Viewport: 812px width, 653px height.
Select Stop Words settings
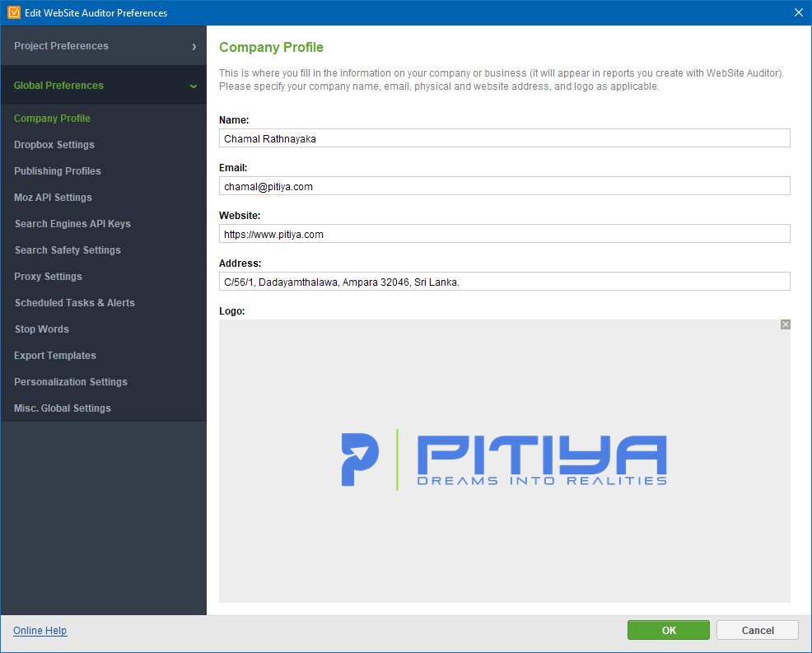coord(41,330)
